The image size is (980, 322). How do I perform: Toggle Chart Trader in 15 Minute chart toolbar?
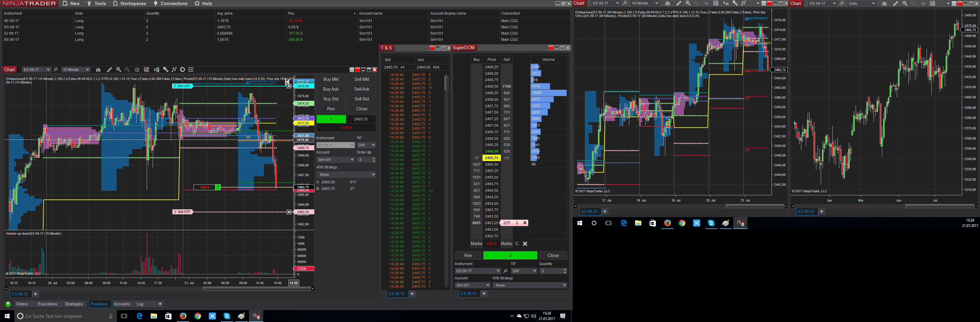tap(156, 69)
